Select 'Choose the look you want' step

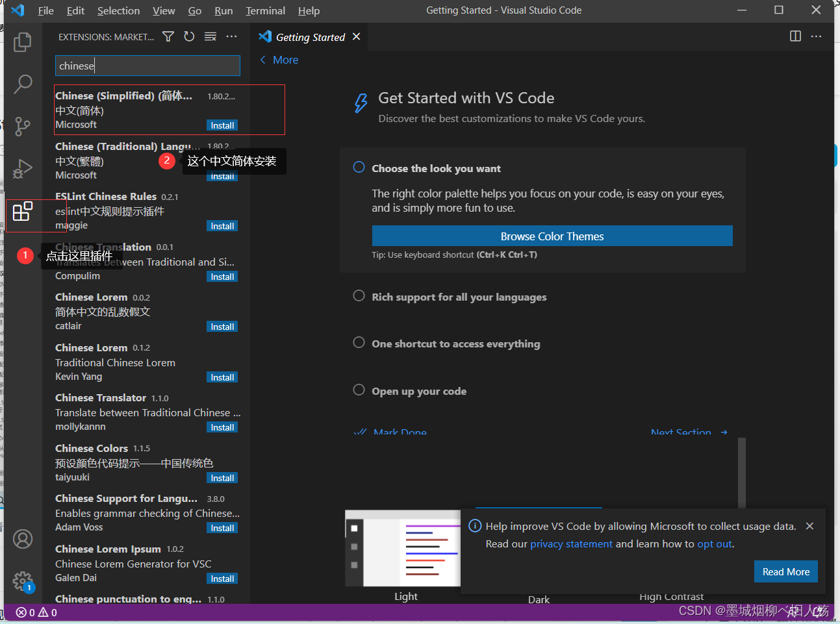(436, 168)
